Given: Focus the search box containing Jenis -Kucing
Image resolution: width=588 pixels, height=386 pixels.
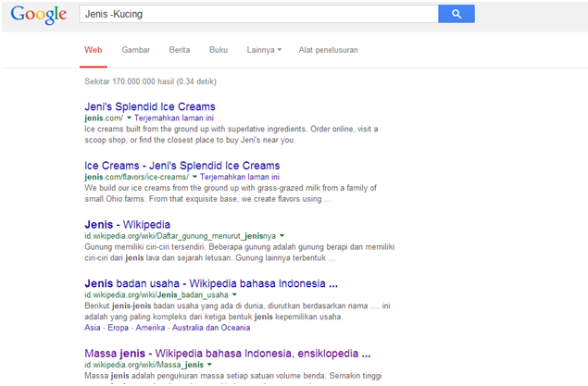Looking at the screenshot, I should (x=258, y=14).
